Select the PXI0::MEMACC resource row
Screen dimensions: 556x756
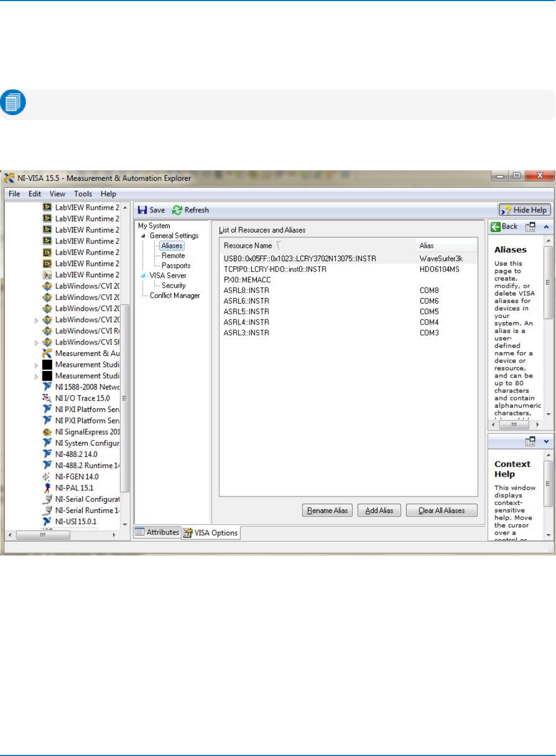[x=348, y=280]
